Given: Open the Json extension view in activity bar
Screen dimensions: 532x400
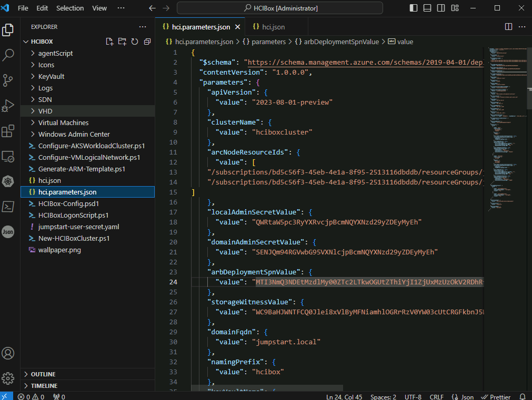Looking at the screenshot, I should pyautogui.click(x=8, y=232).
